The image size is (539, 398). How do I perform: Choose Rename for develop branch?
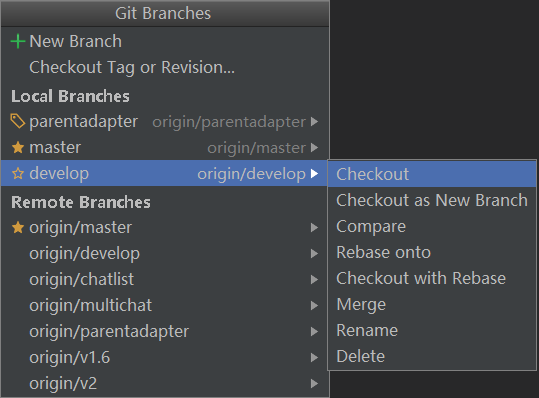click(x=432, y=330)
